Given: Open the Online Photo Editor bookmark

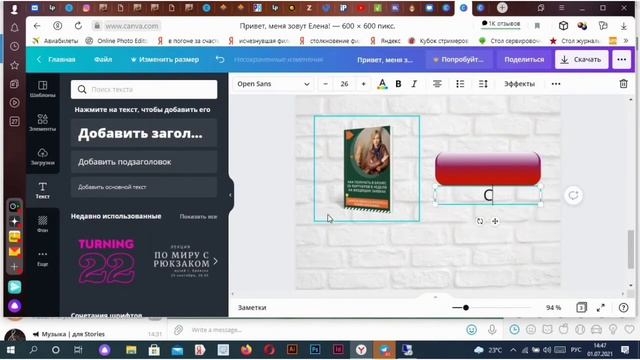Looking at the screenshot, I should [117, 41].
